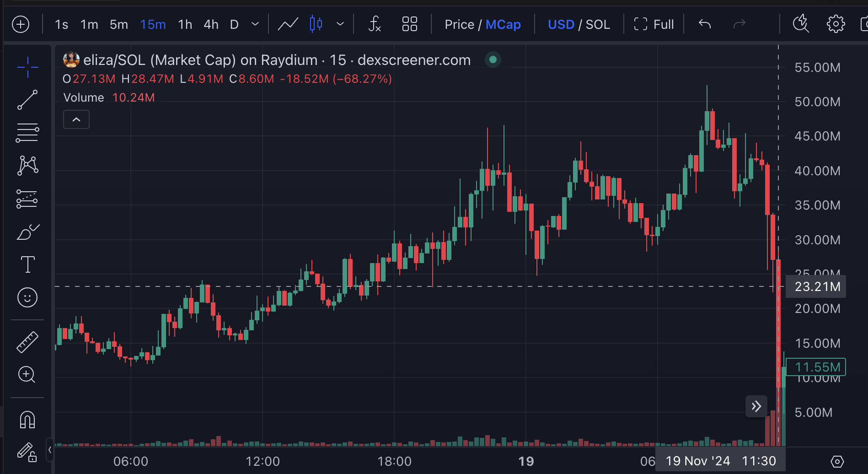Select the trend line drawing tool

[x=27, y=100]
